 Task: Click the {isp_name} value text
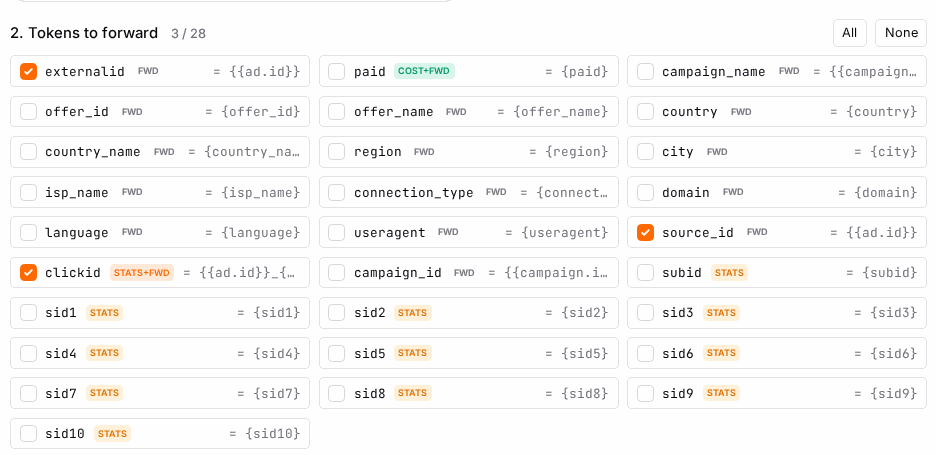pos(260,192)
